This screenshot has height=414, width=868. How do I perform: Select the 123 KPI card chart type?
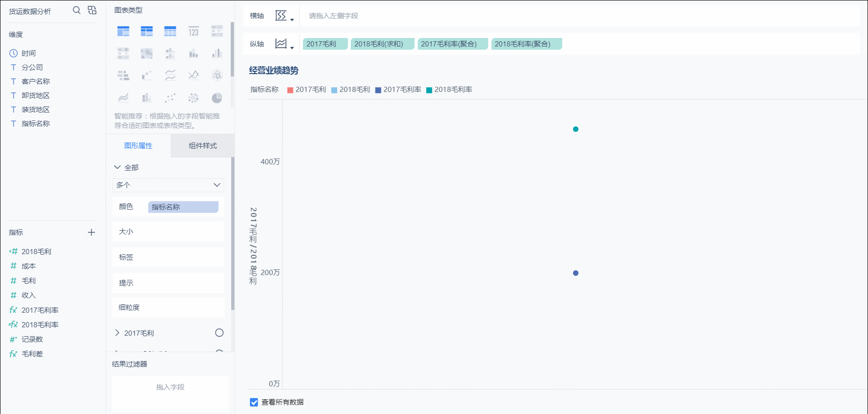click(194, 31)
